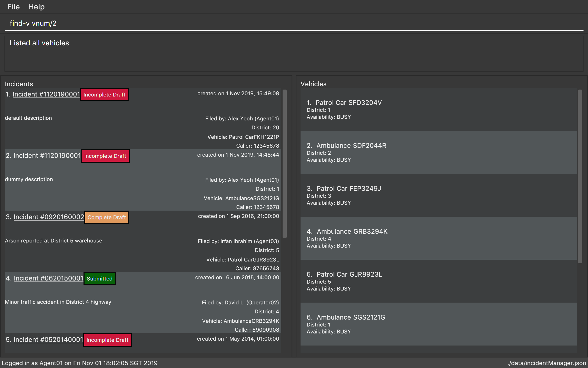Open the File menu
The image size is (588, 368).
coord(13,7)
